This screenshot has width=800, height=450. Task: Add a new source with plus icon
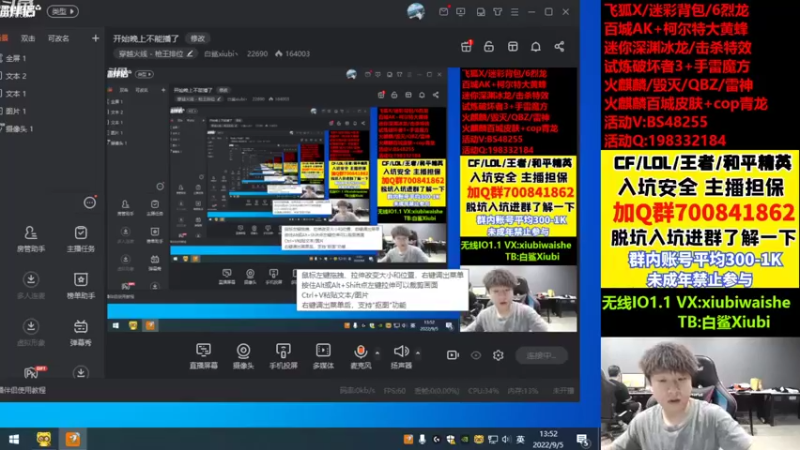point(95,38)
